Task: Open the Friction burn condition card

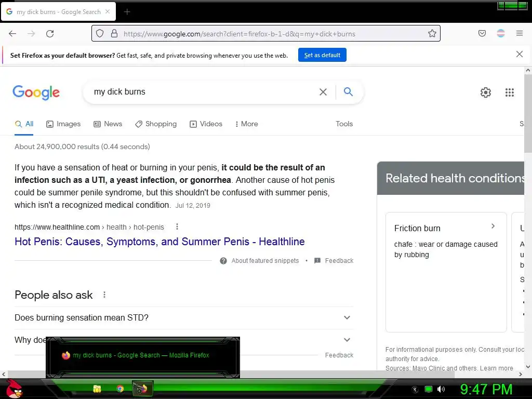Action: (446, 272)
